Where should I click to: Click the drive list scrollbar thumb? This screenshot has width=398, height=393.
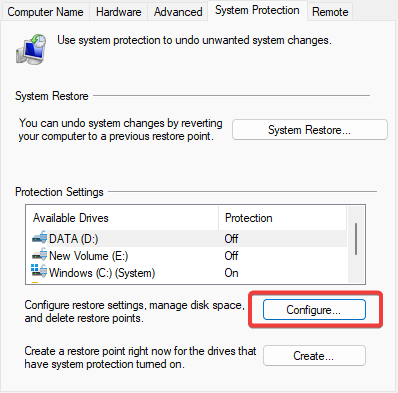[x=356, y=239]
